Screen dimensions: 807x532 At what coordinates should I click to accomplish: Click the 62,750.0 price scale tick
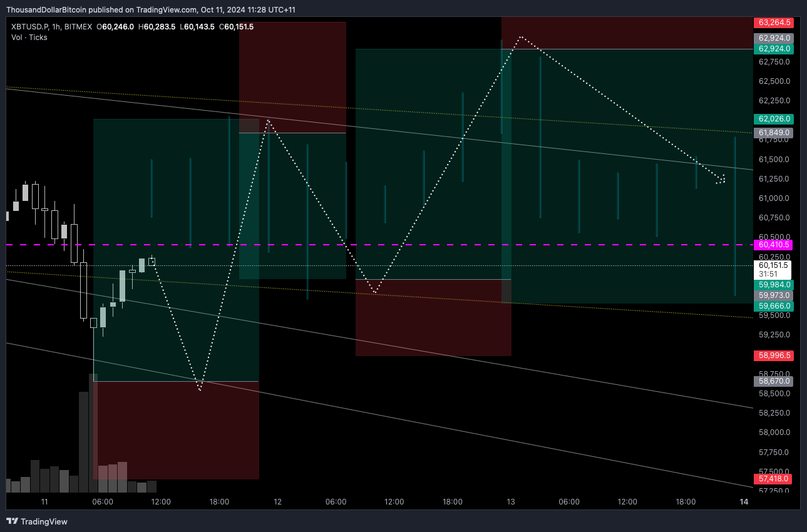click(x=774, y=62)
